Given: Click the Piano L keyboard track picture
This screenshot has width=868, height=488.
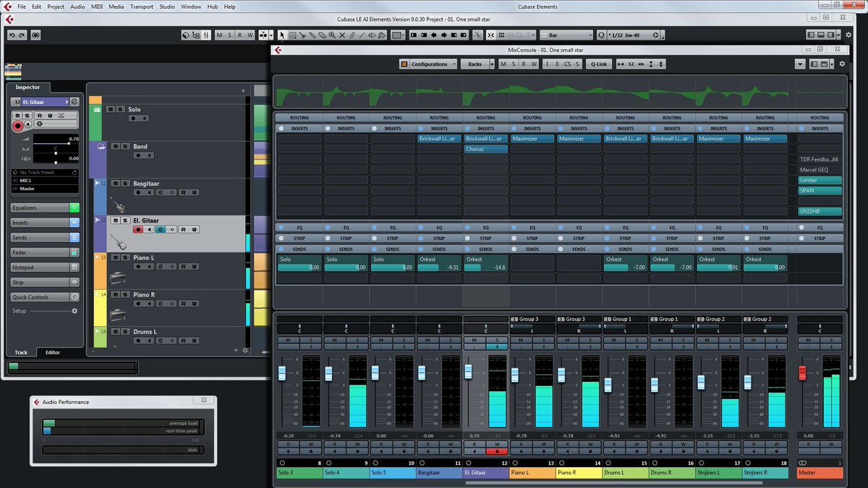Looking at the screenshot, I should 118,278.
